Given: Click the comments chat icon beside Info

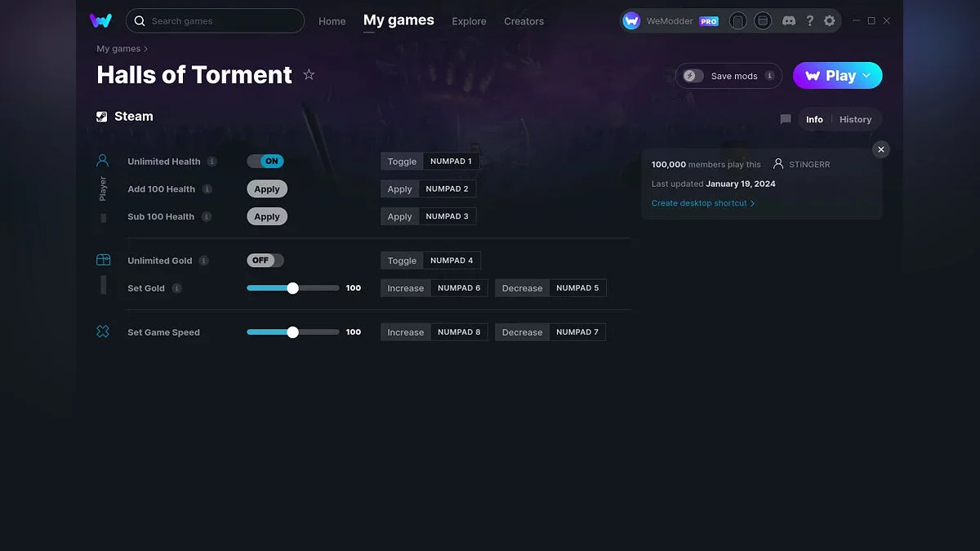Looking at the screenshot, I should click(786, 119).
